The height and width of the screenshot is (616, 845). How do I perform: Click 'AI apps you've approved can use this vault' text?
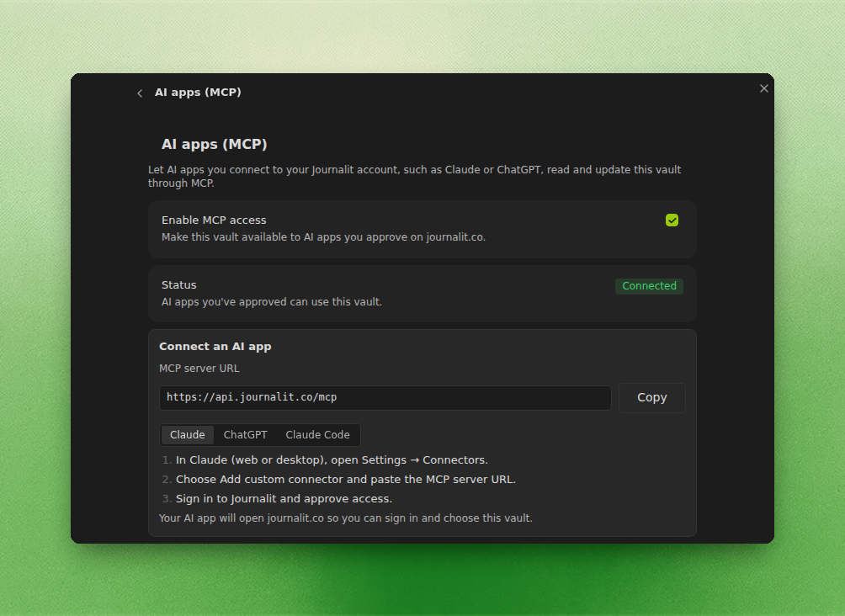(x=272, y=302)
